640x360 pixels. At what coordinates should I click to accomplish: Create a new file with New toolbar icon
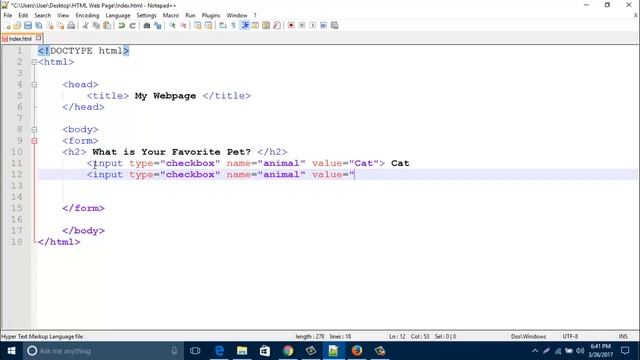click(7, 26)
